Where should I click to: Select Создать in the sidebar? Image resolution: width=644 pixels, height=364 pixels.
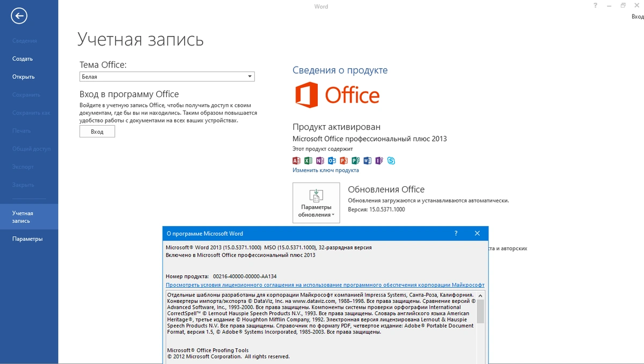23,59
